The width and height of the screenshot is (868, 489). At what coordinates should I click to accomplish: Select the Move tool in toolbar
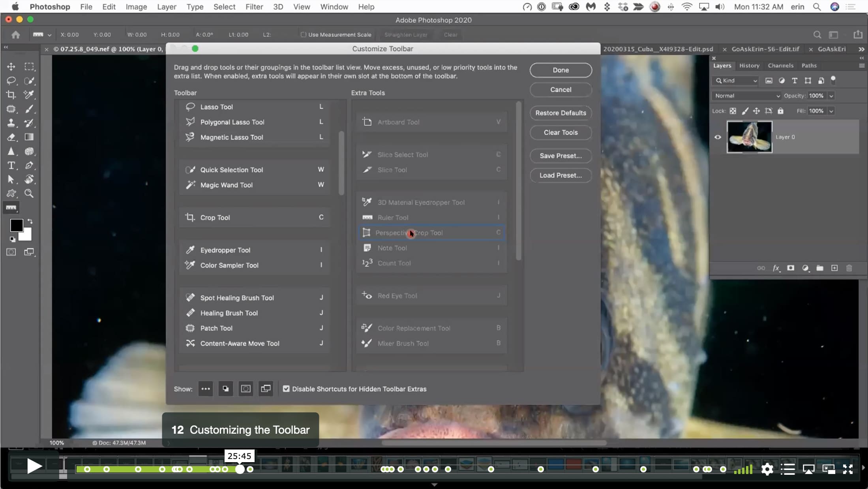(x=11, y=66)
